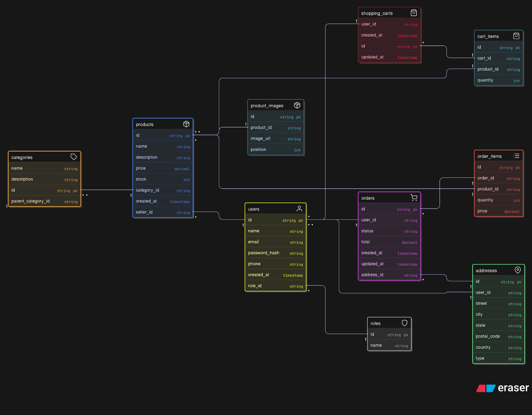Click the cube icon on product_images table

(x=297, y=105)
